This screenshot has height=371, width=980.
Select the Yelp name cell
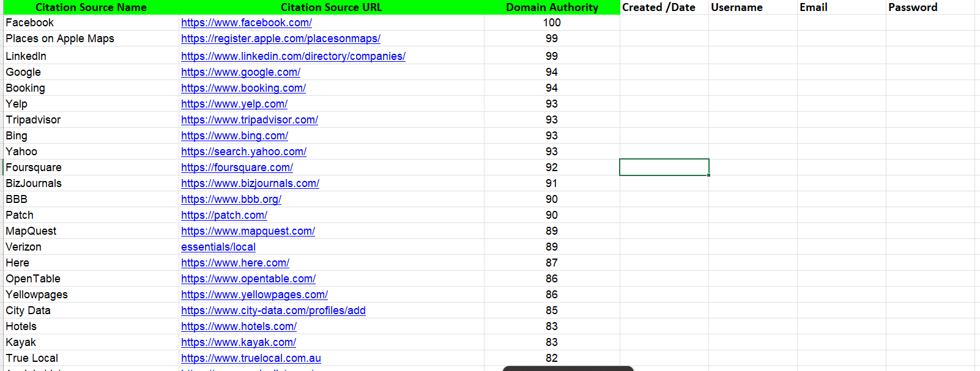click(91, 104)
